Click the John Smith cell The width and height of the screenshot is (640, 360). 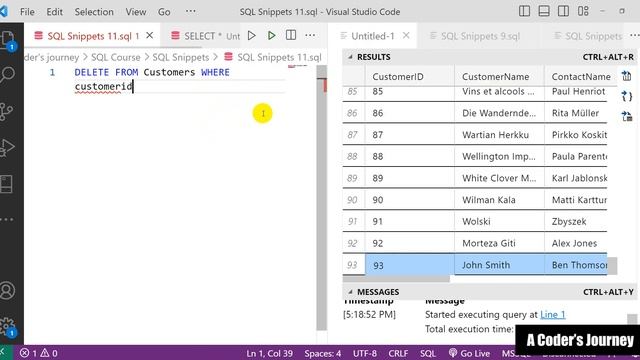tap(499, 265)
